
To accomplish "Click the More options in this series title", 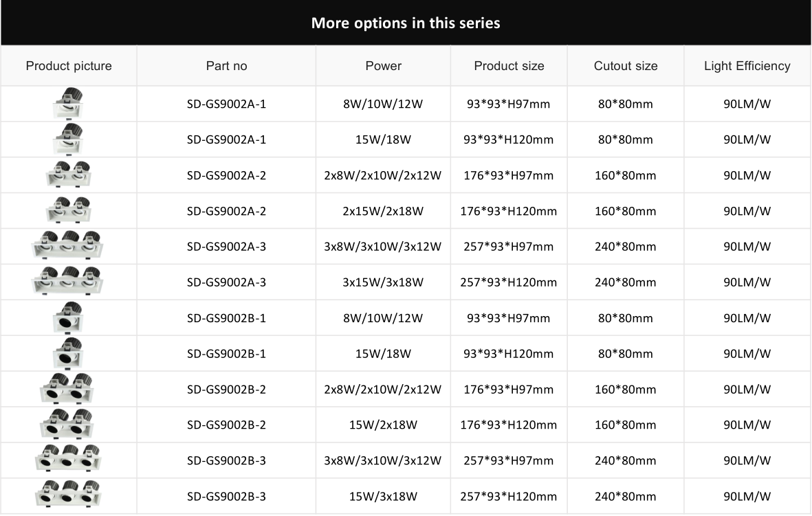I will [x=406, y=23].
